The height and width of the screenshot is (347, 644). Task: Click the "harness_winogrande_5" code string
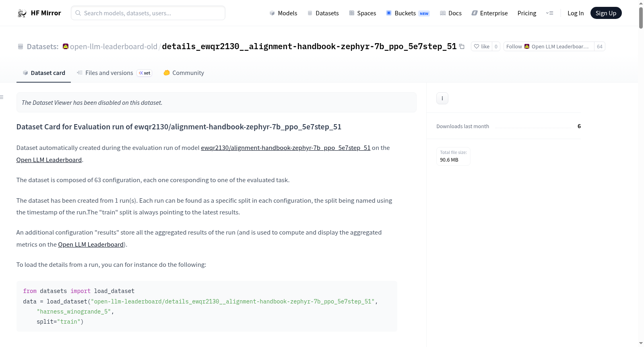74,312
